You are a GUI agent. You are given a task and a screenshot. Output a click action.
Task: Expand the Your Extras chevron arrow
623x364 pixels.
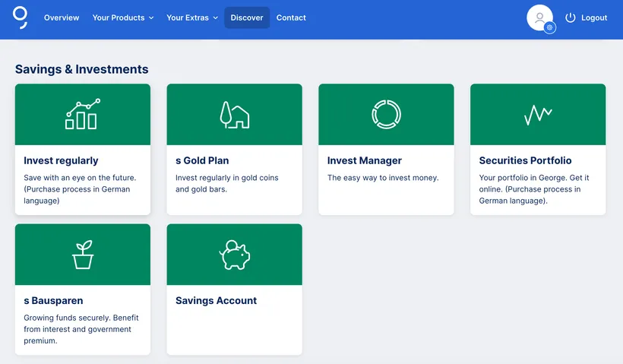(216, 18)
